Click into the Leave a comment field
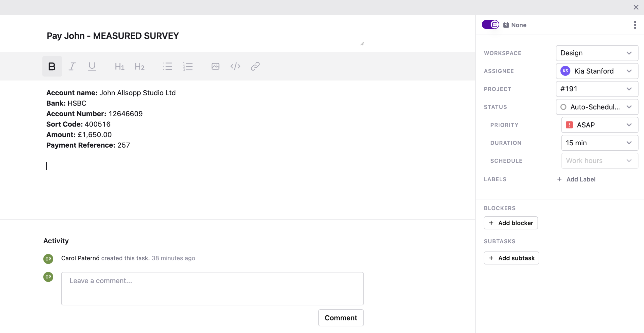 pos(212,288)
